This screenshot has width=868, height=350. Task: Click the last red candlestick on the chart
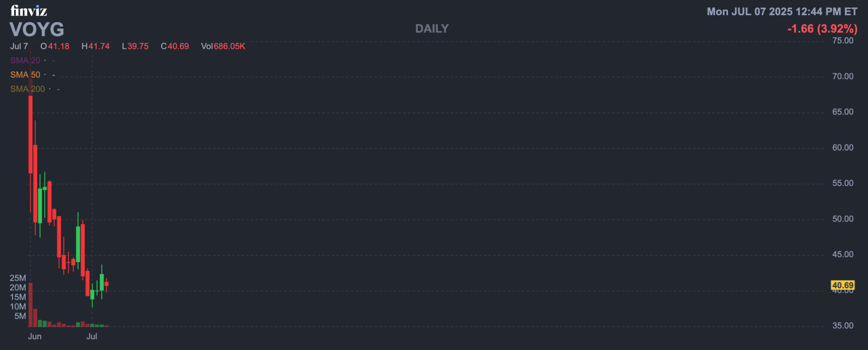click(106, 284)
